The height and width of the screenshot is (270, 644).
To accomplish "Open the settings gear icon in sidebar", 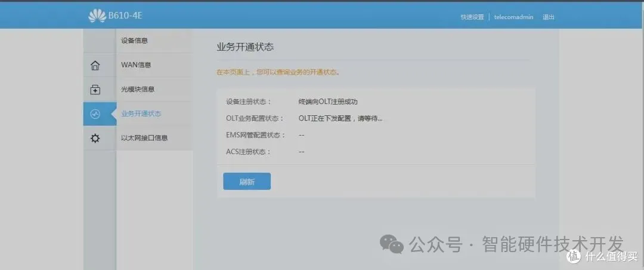I will [95, 139].
